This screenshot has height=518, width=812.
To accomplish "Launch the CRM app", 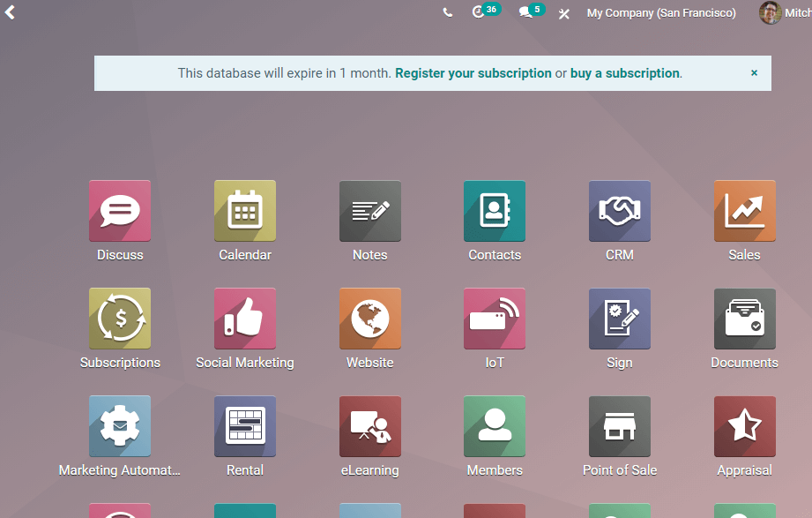I will [x=619, y=211].
